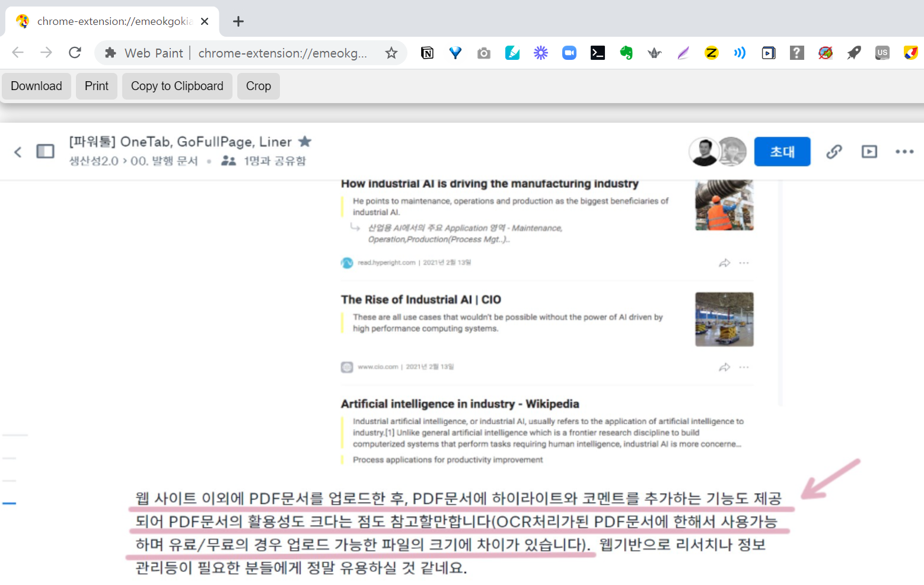The height and width of the screenshot is (585, 924).
Task: Bookmark this page with the star icon
Action: click(391, 53)
